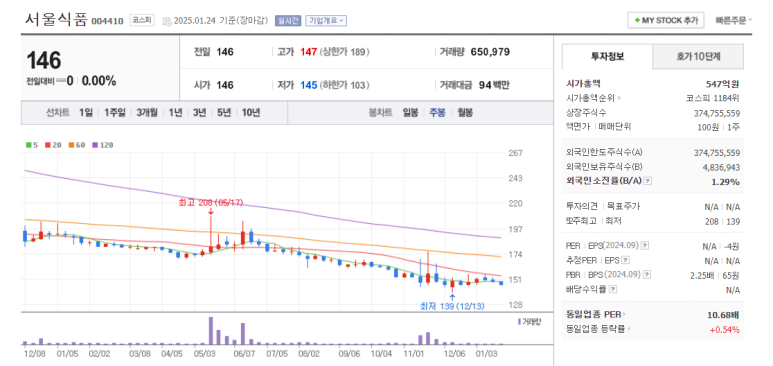The width and height of the screenshot is (773, 366).
Task: Select the 5년 line chart
Action: pyautogui.click(x=224, y=112)
